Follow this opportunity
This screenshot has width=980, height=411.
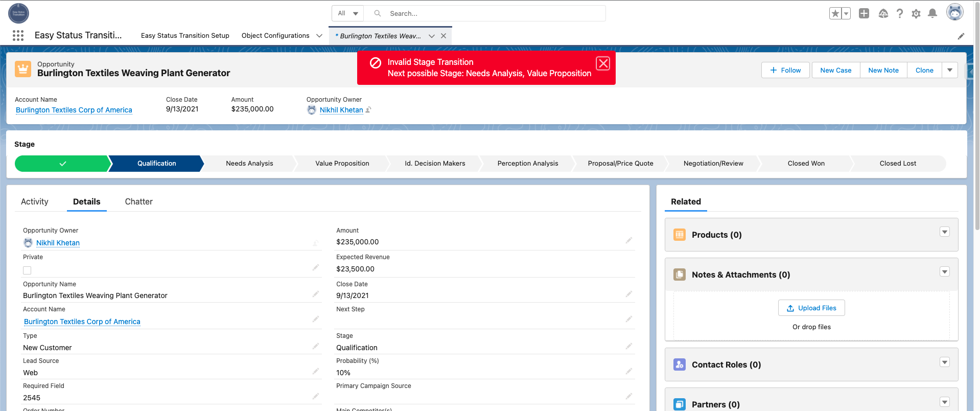click(785, 71)
